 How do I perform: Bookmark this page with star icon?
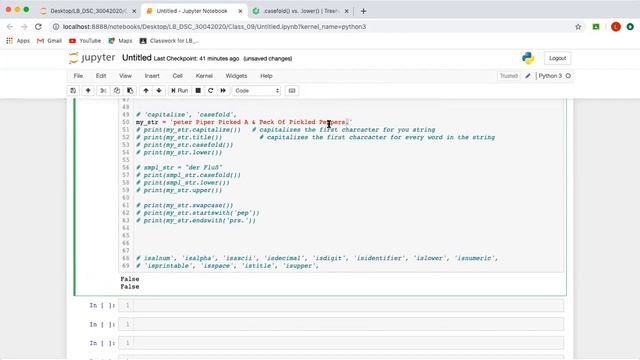578,27
